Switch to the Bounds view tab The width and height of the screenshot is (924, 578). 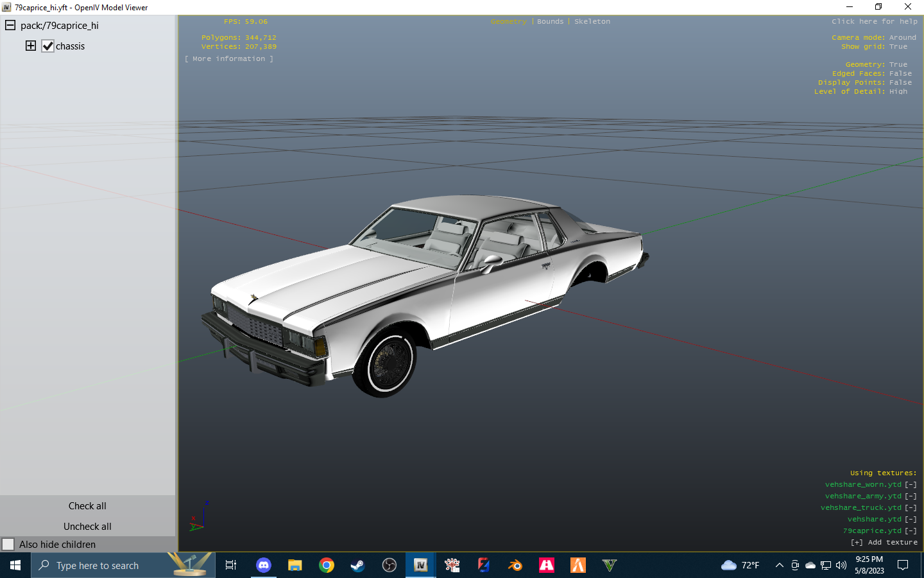click(550, 21)
